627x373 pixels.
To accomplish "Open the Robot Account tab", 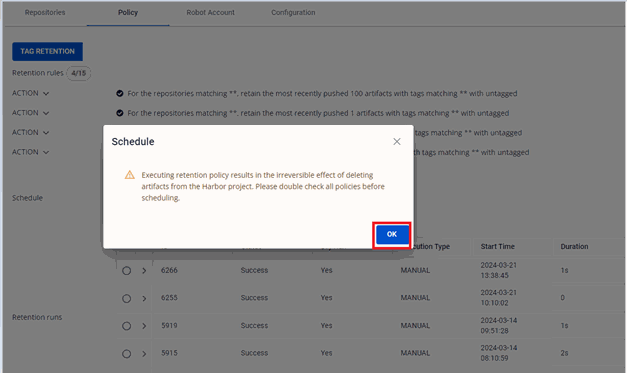I will (210, 12).
